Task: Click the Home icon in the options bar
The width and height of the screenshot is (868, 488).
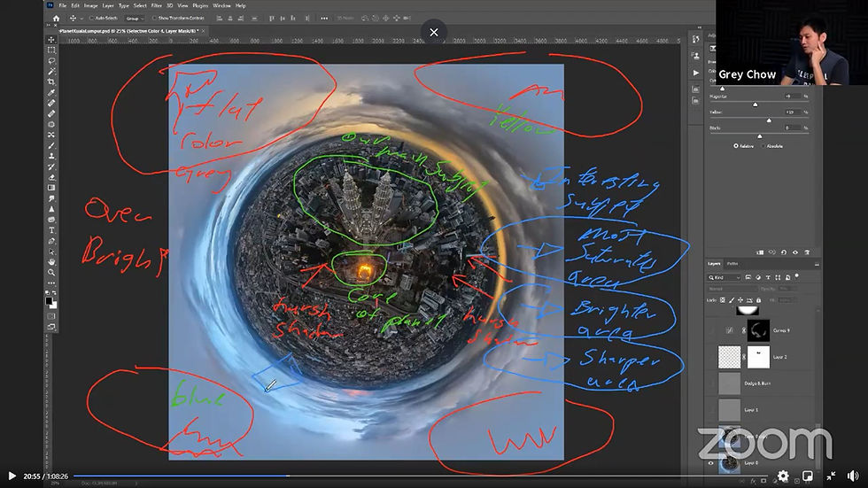Action: [x=56, y=19]
